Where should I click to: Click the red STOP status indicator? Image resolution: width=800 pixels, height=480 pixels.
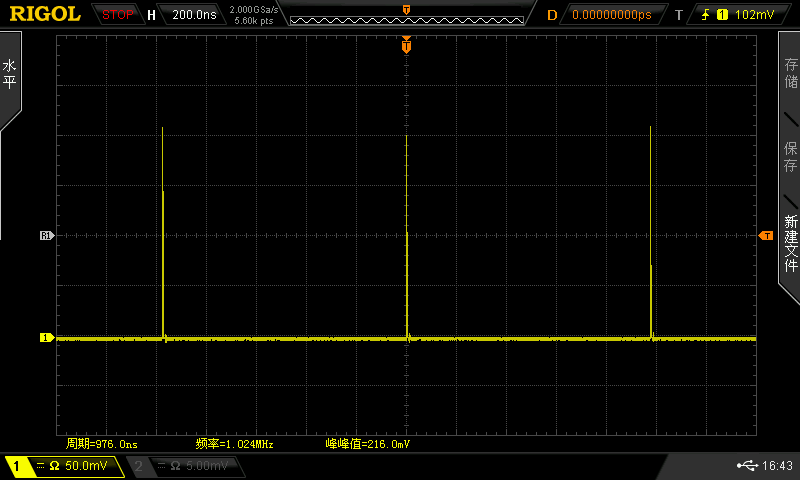117,15
